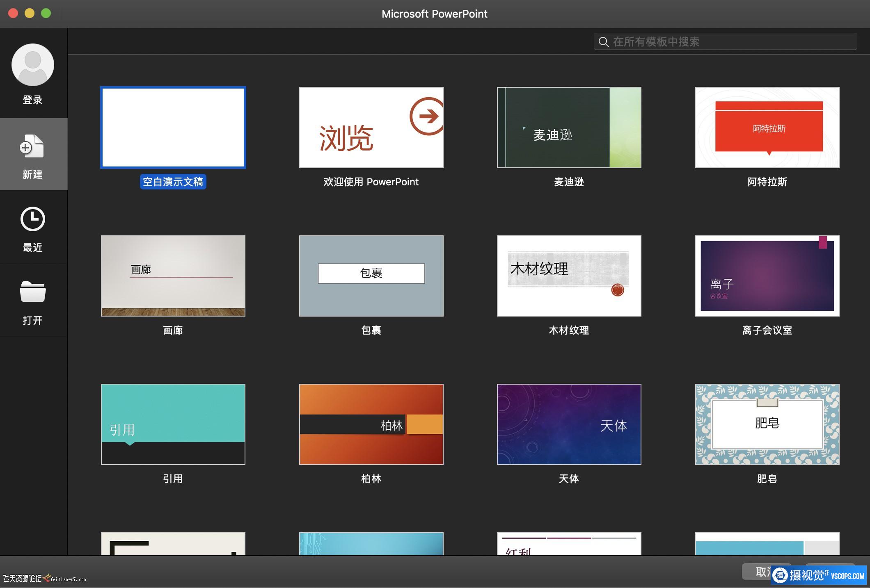Choose the Savon (肥皂) template

[767, 424]
